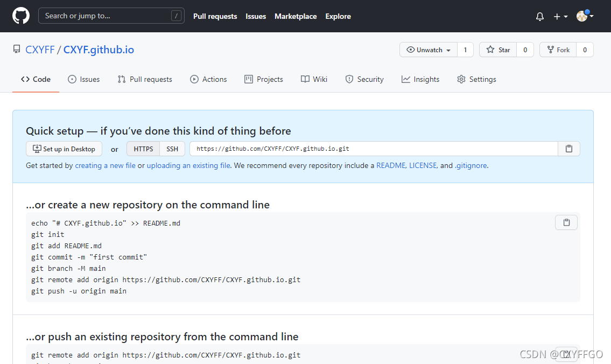
Task: Switch to the repository Pull requests tab
Action: (145, 79)
